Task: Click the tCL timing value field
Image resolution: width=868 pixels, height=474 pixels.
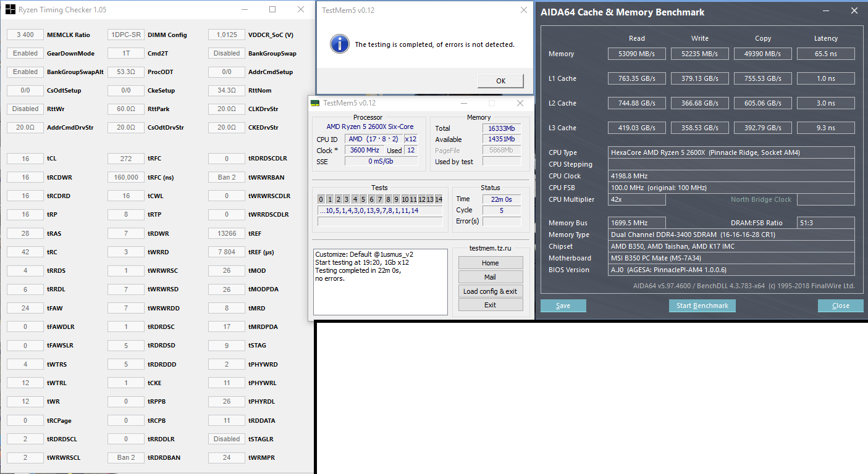Action: pyautogui.click(x=25, y=159)
